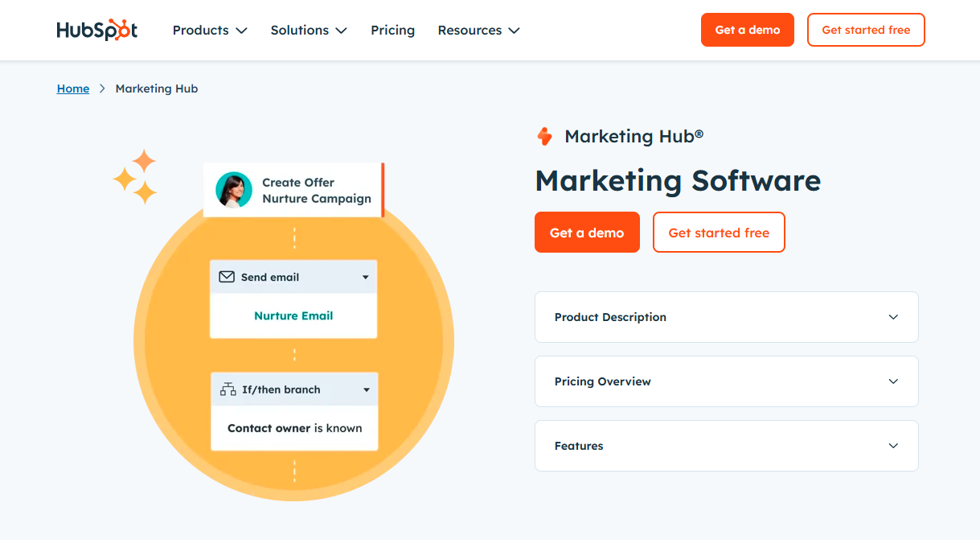Image resolution: width=980 pixels, height=552 pixels.
Task: Follow the Home breadcrumb link
Action: pyautogui.click(x=73, y=89)
